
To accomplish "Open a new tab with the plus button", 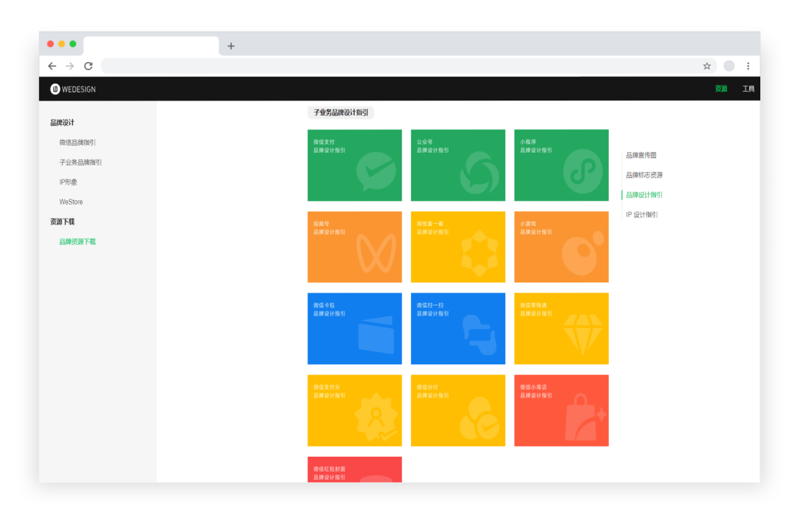I will pos(231,47).
